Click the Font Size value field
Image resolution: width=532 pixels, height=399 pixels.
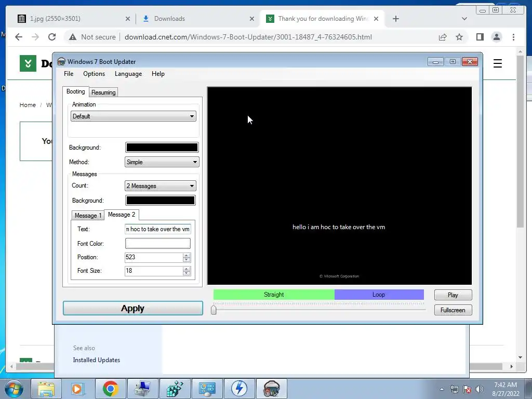pos(154,271)
